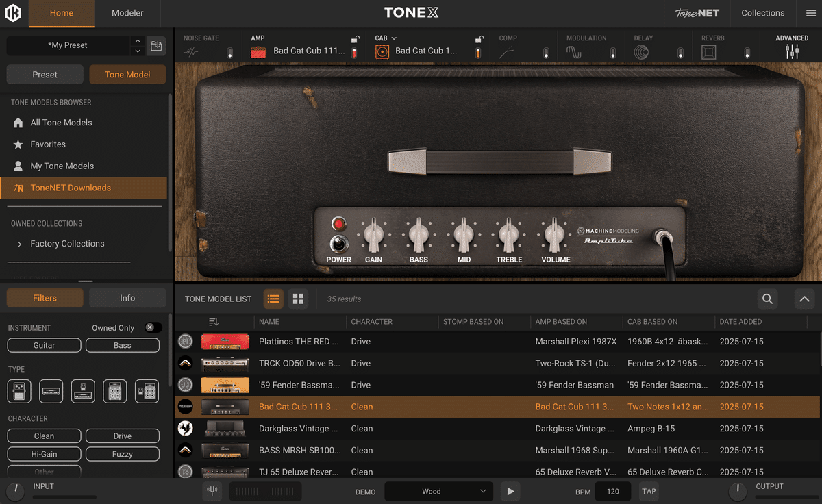Toggle the Owned Only switch

click(x=153, y=328)
